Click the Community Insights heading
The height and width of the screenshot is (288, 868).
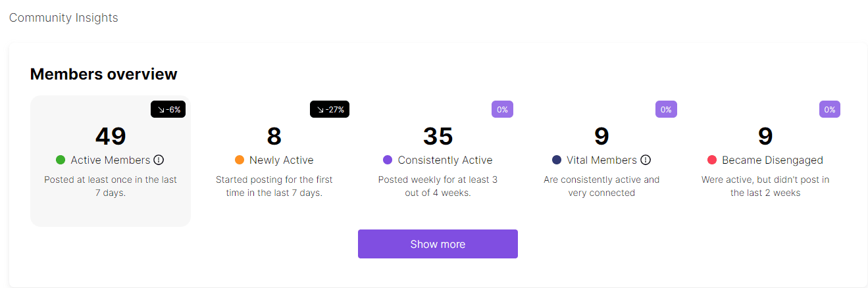[x=64, y=18]
